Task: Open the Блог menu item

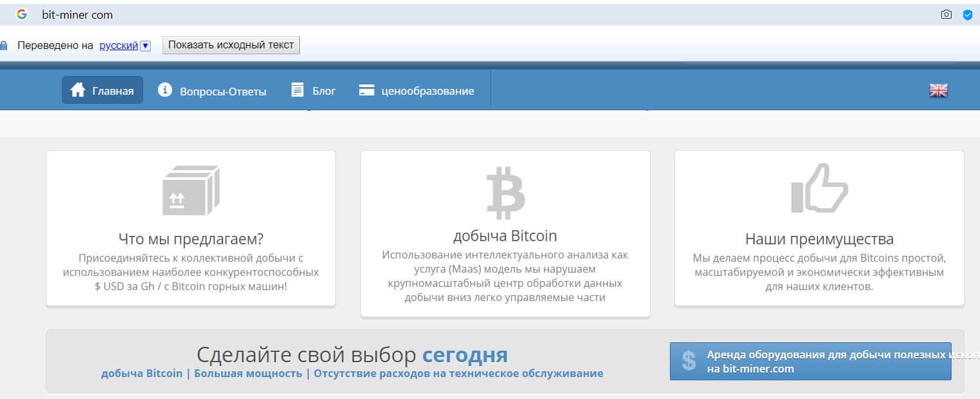Action: pos(313,91)
